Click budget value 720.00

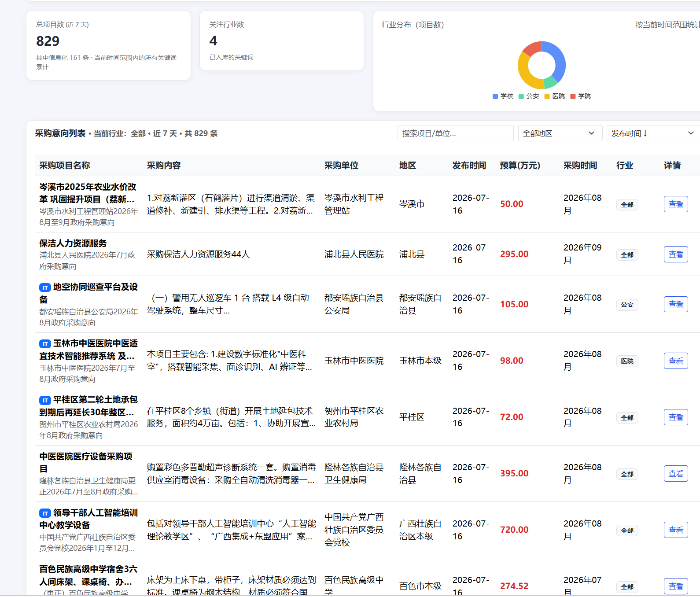pyautogui.click(x=514, y=530)
